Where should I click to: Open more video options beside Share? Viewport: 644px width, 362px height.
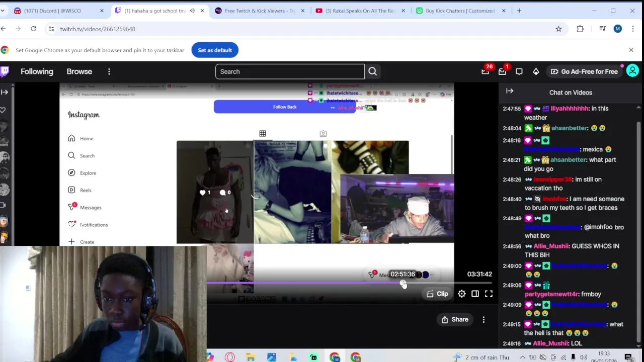484,319
